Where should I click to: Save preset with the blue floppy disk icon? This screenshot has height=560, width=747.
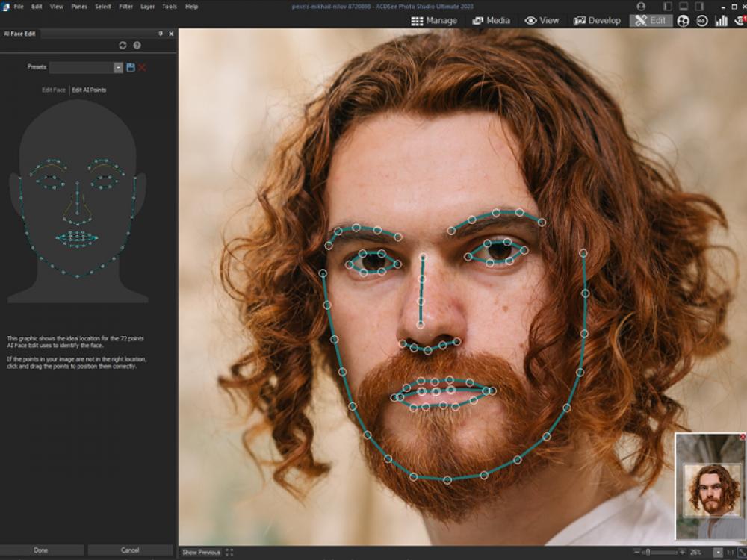click(131, 67)
